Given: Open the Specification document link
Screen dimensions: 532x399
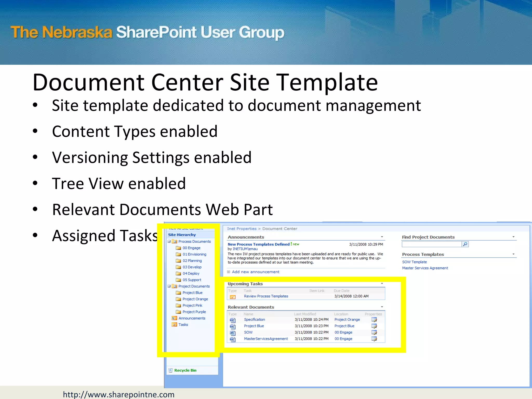Looking at the screenshot, I should click(x=254, y=320).
